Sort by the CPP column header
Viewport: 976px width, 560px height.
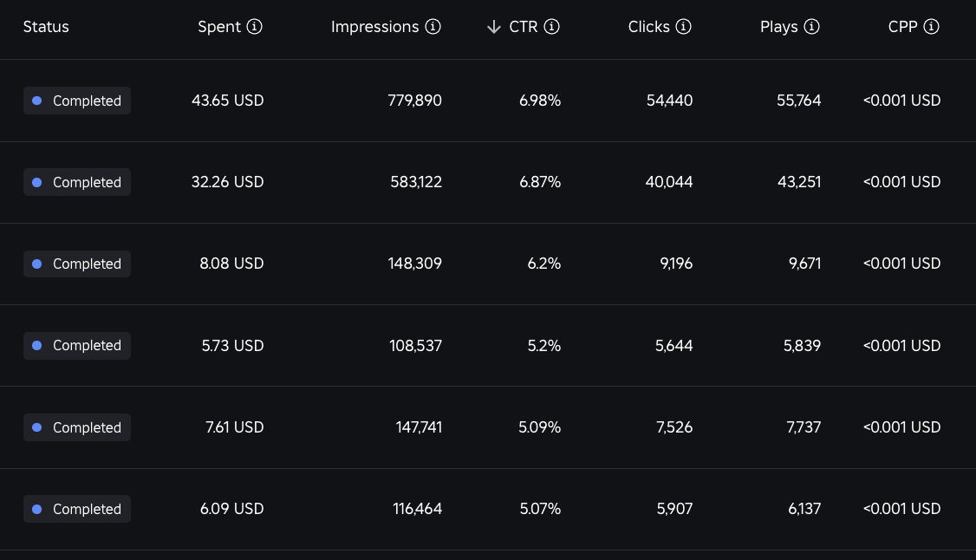902,27
